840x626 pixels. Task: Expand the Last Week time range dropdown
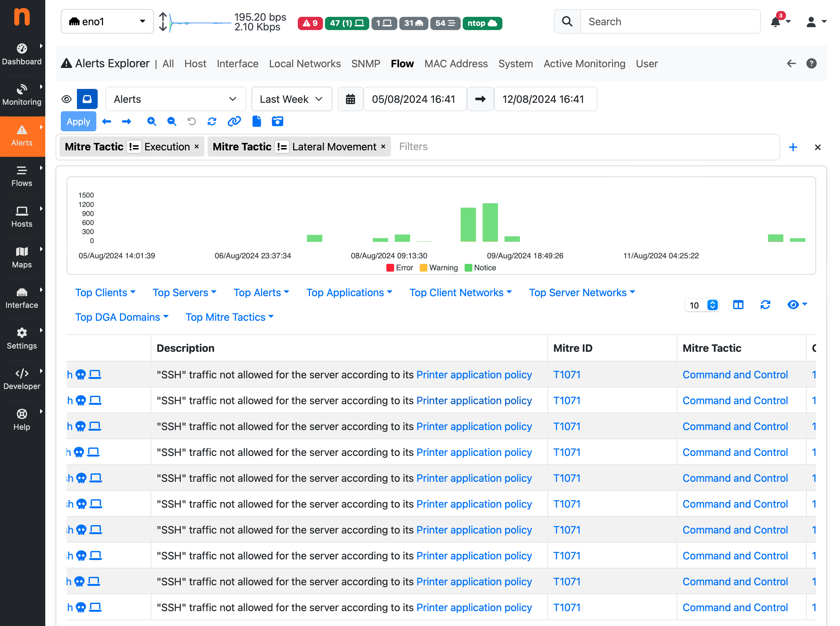(289, 99)
